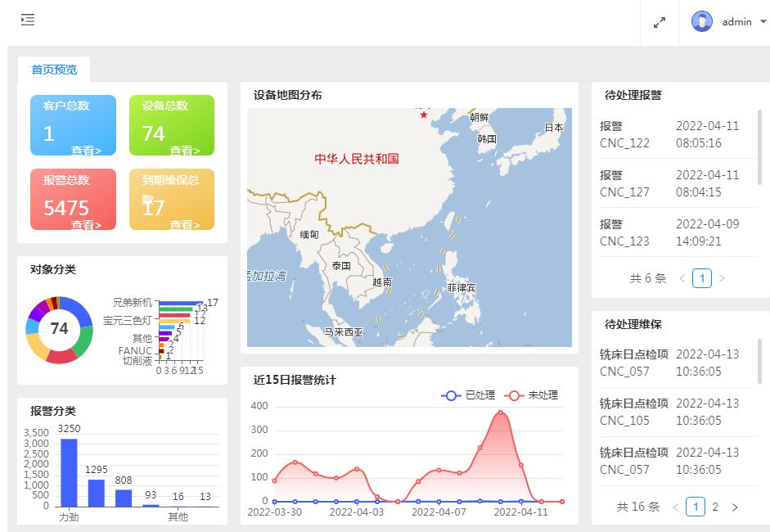
Task: Toggle the 未处理 legend series
Action: pyautogui.click(x=533, y=395)
